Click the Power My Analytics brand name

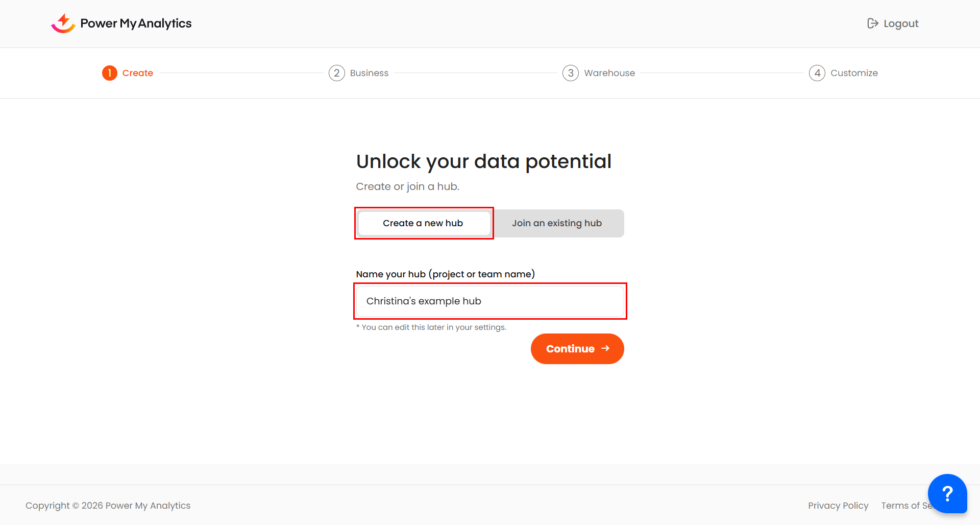coord(136,23)
